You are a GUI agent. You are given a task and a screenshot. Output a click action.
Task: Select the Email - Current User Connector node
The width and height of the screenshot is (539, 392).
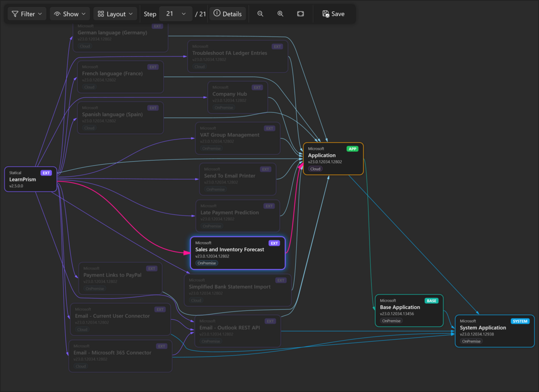[120, 319]
